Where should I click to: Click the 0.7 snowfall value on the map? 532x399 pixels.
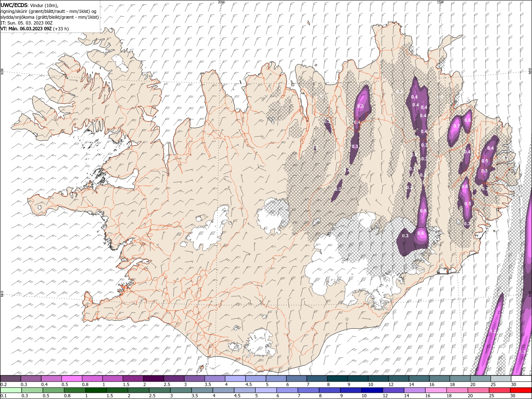point(456,126)
